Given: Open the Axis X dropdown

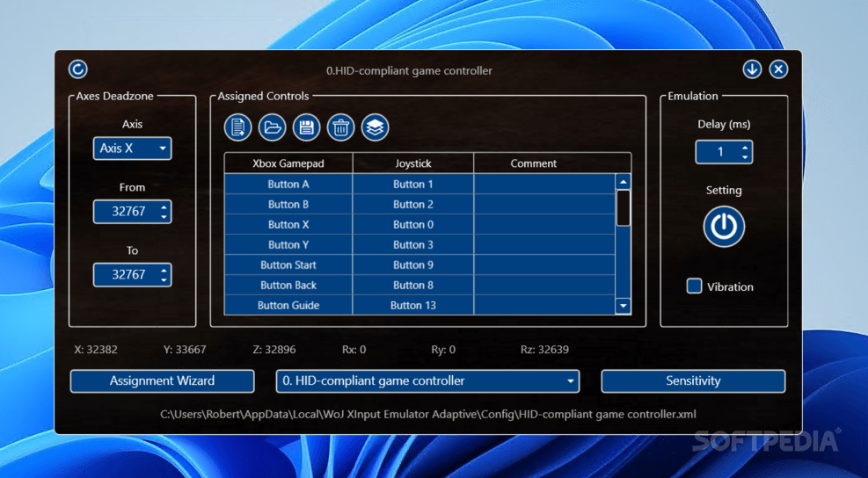Looking at the screenshot, I should [x=132, y=148].
